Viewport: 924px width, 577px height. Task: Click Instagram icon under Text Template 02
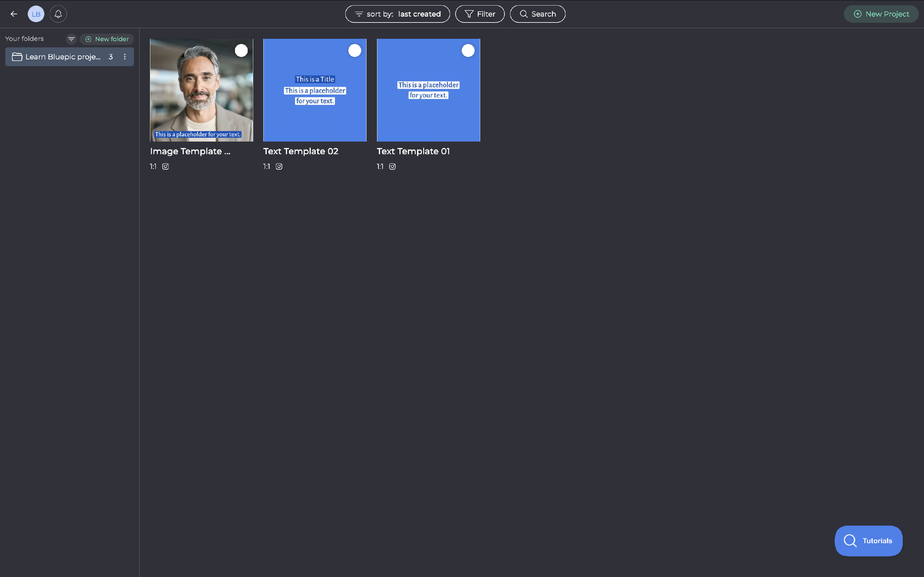[x=279, y=166]
